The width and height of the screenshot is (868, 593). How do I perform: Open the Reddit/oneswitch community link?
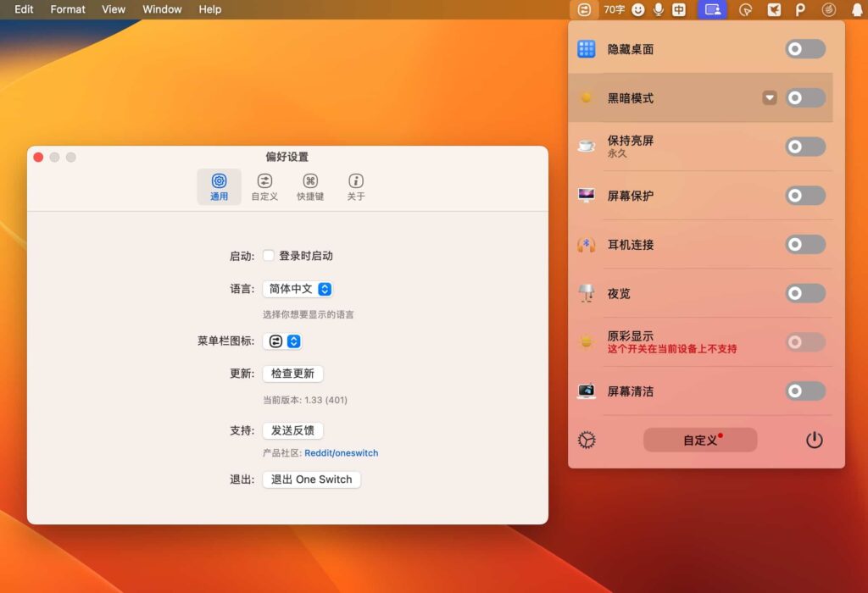(x=341, y=452)
